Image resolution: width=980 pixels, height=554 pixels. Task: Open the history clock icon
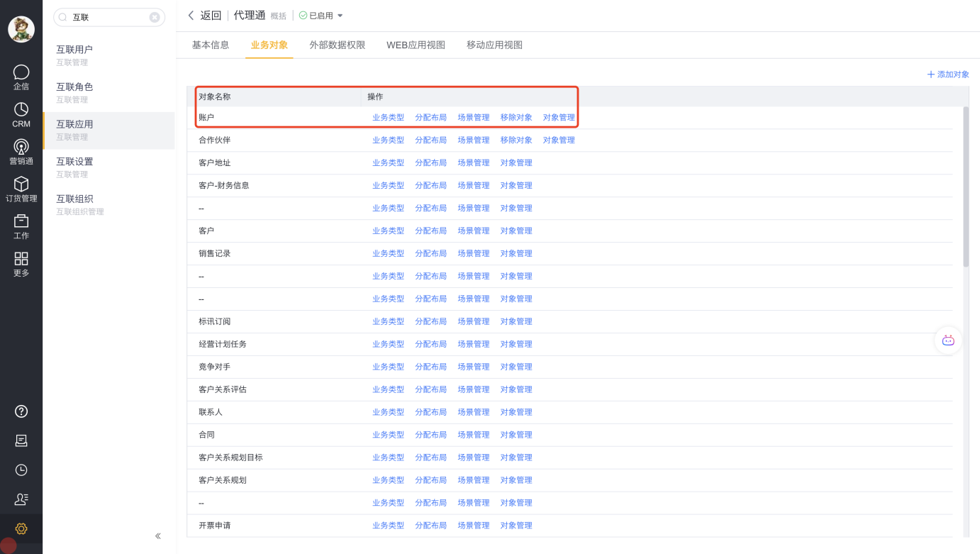tap(21, 470)
